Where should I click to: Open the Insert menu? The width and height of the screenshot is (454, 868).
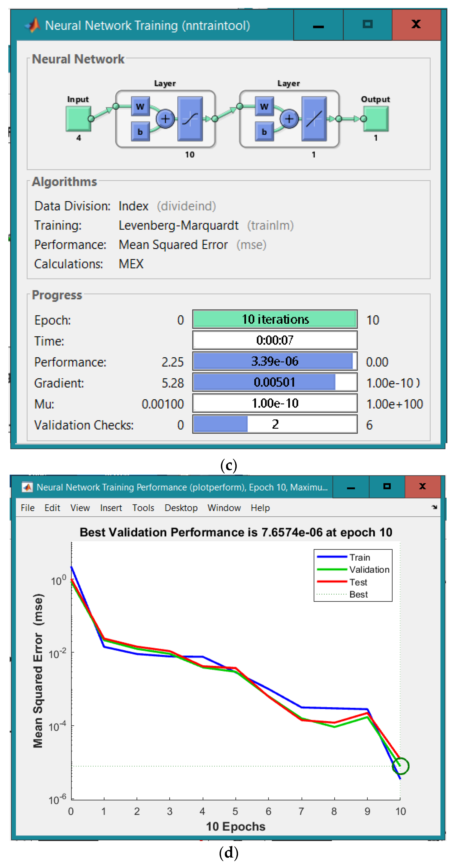111,508
